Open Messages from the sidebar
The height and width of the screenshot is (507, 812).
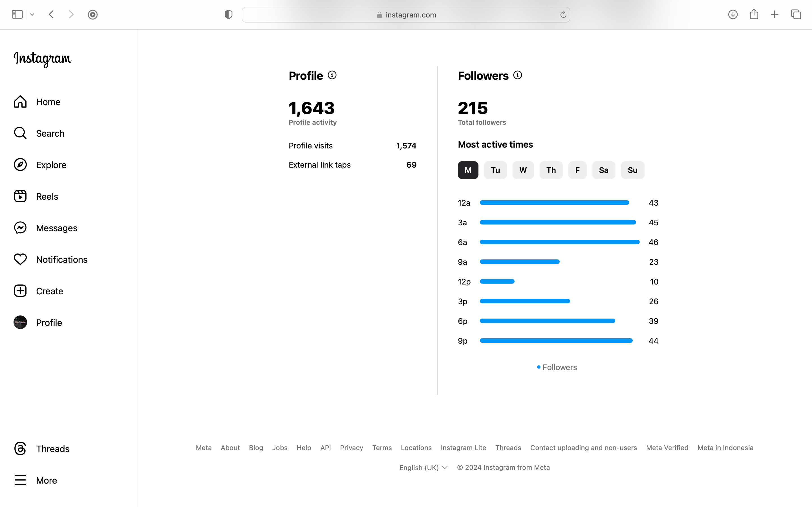point(56,228)
